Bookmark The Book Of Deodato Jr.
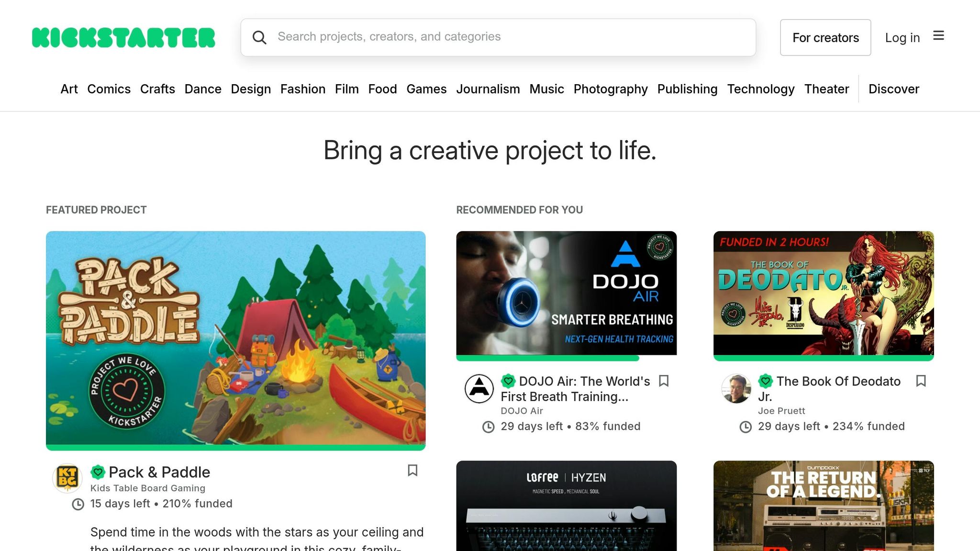The width and height of the screenshot is (980, 551). pyautogui.click(x=921, y=381)
